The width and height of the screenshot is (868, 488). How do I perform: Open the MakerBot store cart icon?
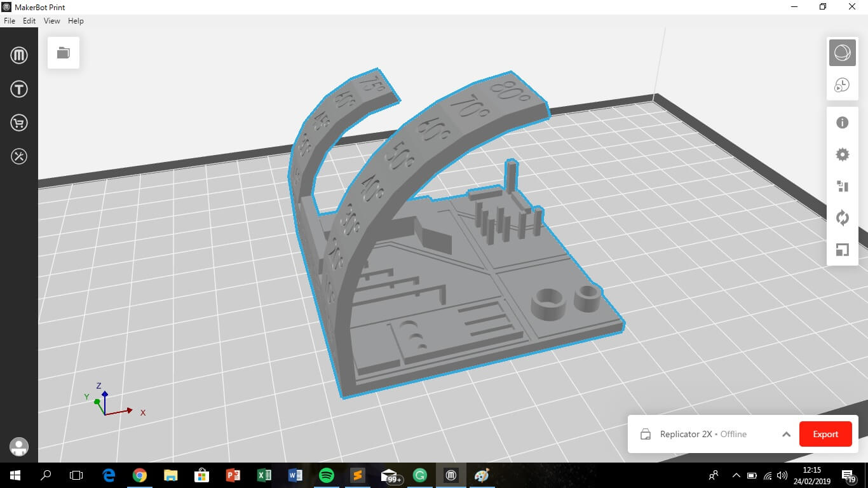coord(19,123)
